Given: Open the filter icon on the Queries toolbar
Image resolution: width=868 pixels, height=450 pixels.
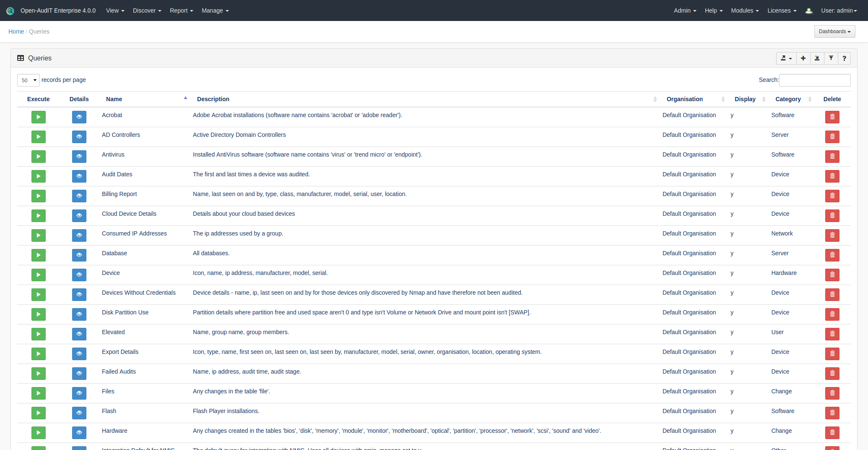Looking at the screenshot, I should click(831, 58).
